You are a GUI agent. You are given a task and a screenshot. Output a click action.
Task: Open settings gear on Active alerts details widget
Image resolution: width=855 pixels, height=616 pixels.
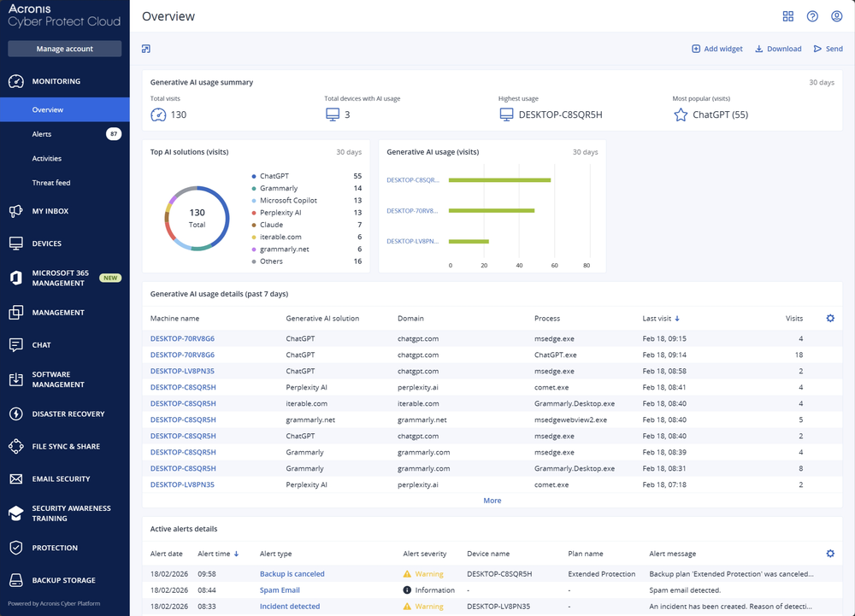tap(829, 553)
